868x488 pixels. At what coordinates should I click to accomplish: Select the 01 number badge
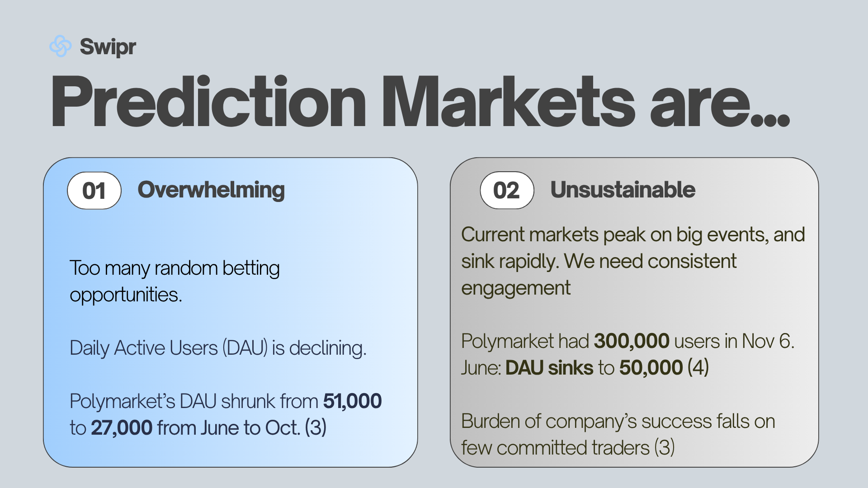pyautogui.click(x=94, y=191)
